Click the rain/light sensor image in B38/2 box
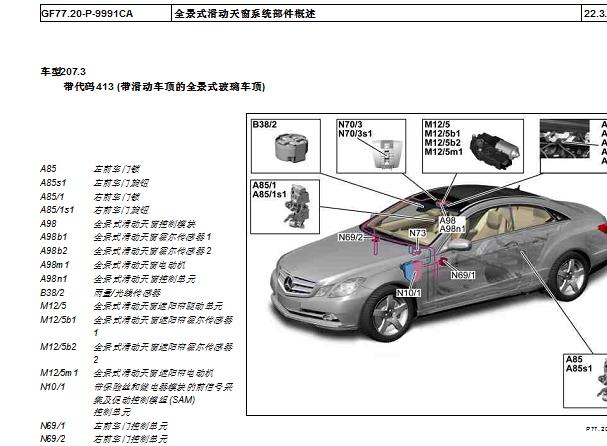The image size is (607, 446). (292, 148)
